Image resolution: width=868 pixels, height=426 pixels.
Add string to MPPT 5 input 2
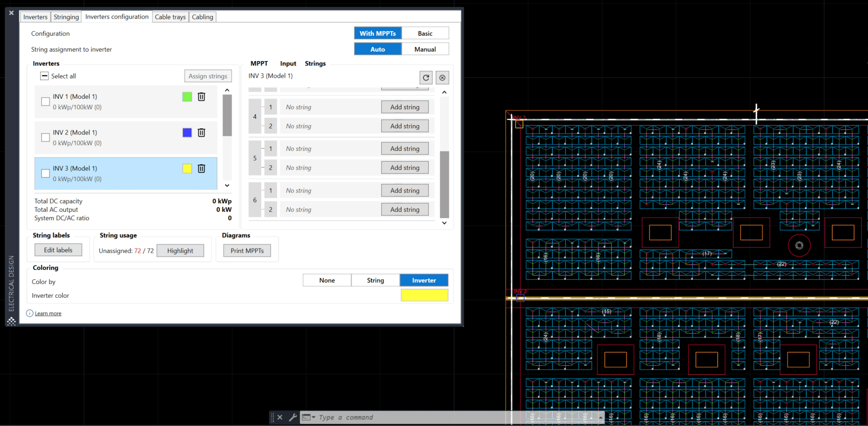pyautogui.click(x=405, y=168)
